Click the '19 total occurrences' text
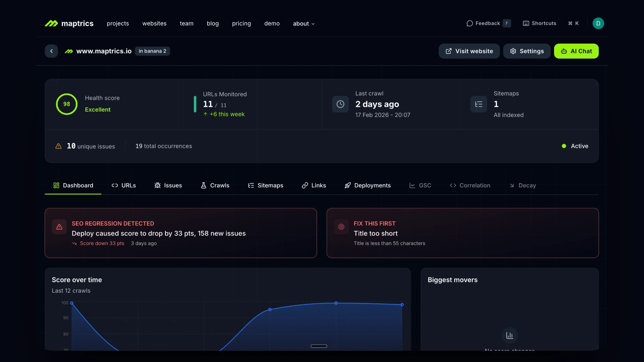644x362 pixels. [164, 146]
